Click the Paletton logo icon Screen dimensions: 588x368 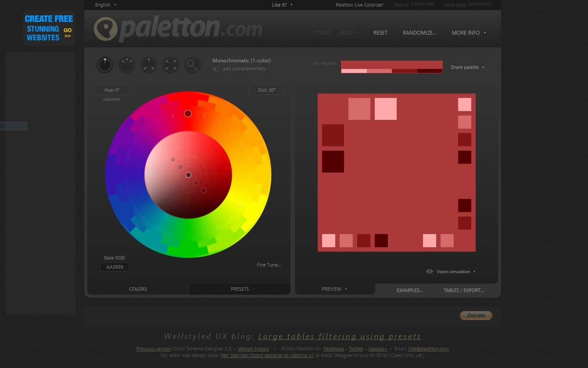106,29
